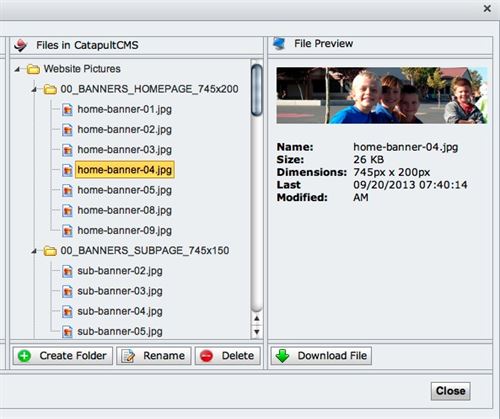Click the Download File button

click(x=321, y=356)
